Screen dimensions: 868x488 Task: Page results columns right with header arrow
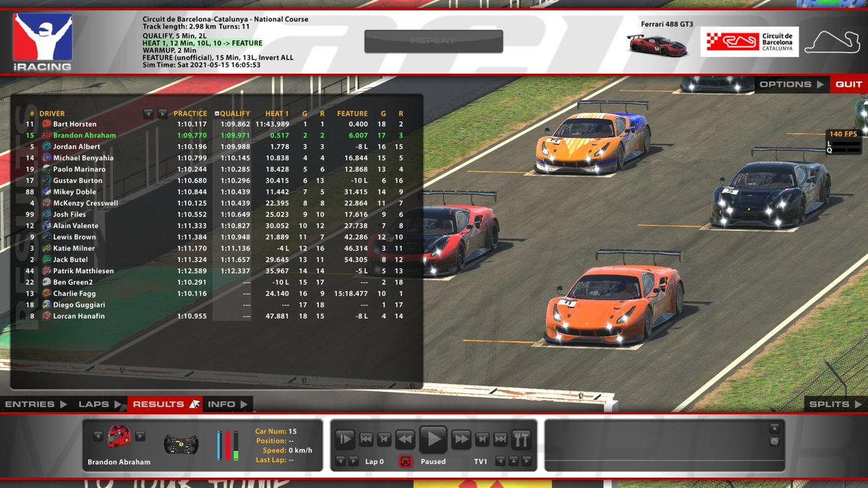tap(163, 114)
